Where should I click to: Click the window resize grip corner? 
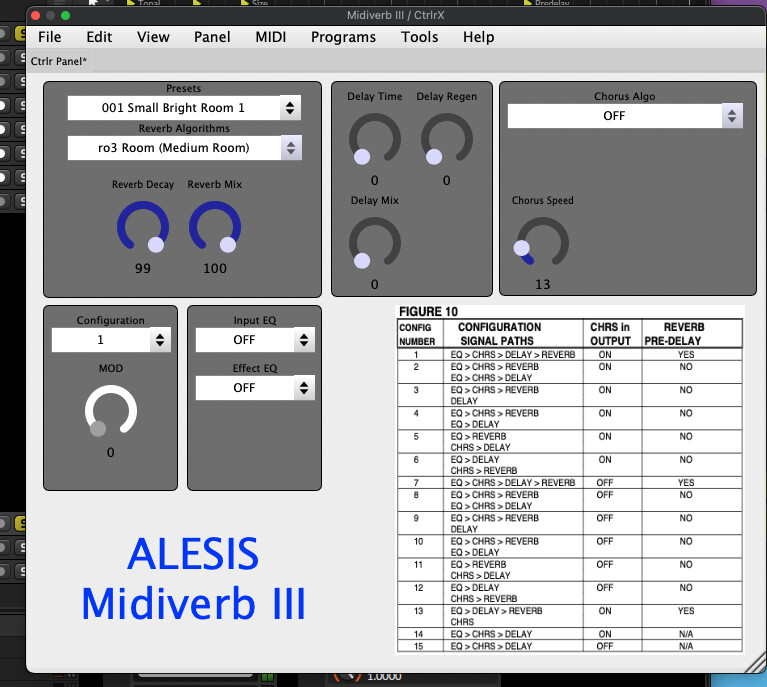click(x=755, y=663)
